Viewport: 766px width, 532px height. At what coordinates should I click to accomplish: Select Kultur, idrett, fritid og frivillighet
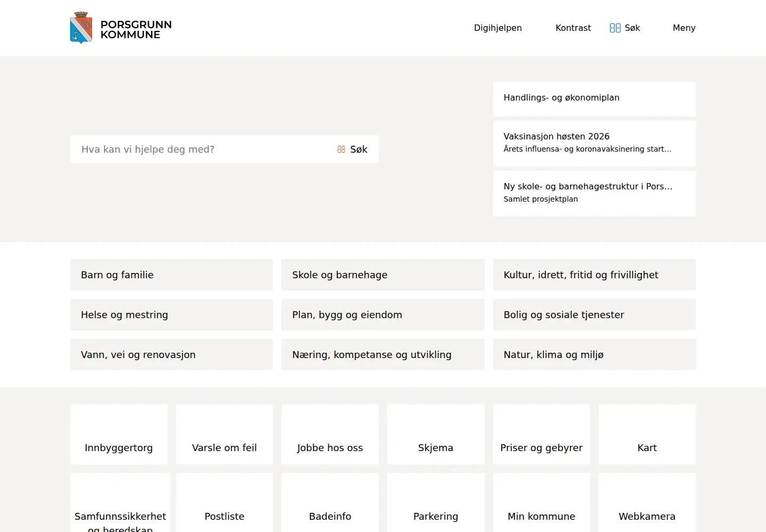click(594, 275)
